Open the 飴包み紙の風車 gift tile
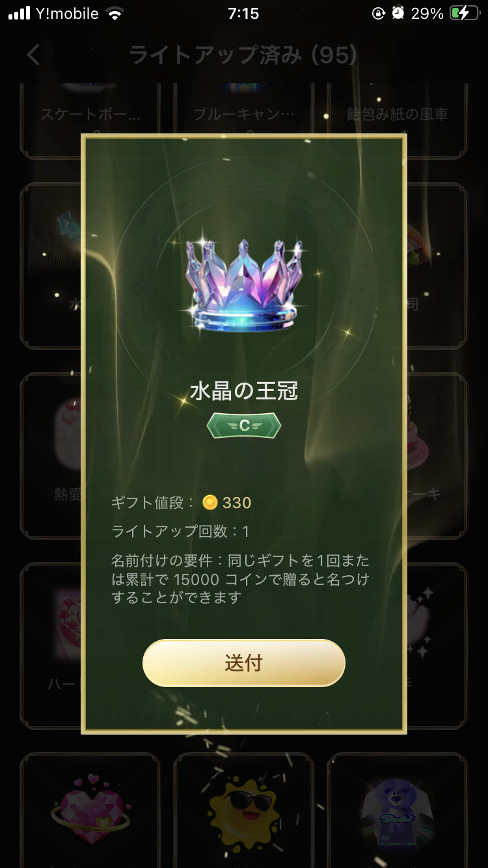This screenshot has width=488, height=868. [x=398, y=121]
